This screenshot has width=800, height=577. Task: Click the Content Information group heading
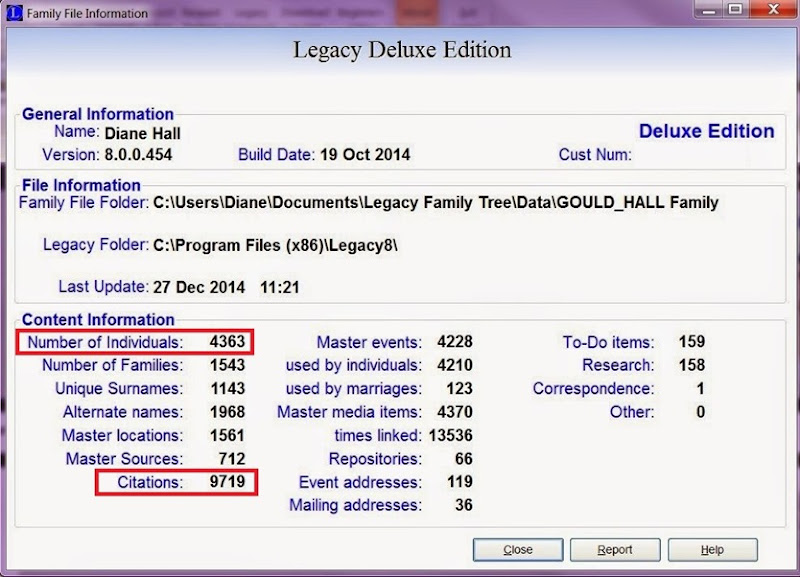[x=98, y=319]
